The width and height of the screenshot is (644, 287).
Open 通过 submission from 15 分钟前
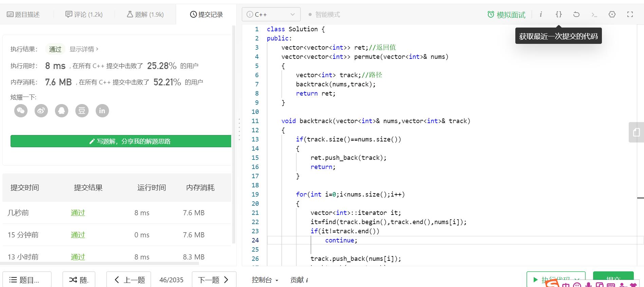[x=78, y=235]
